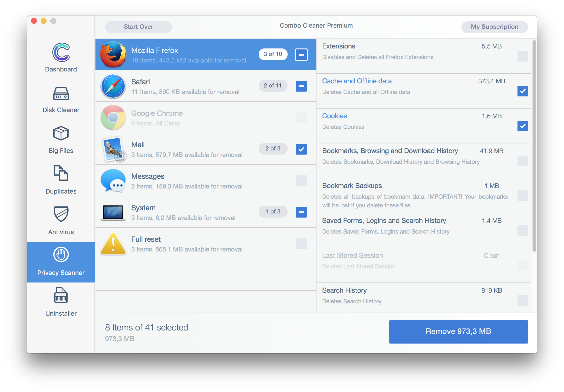Toggle the Mozilla Firefox partial-selection checkbox

tap(301, 55)
